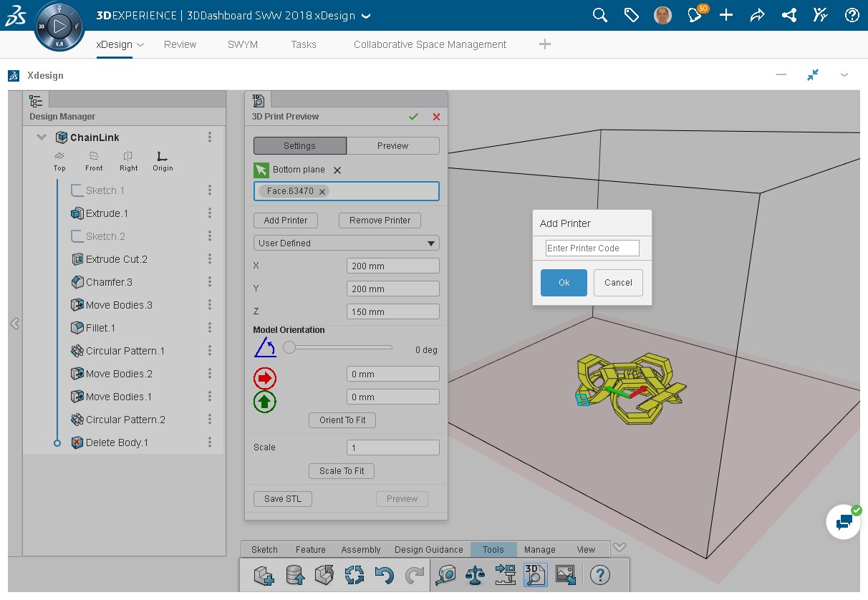Image resolution: width=868 pixels, height=600 pixels.
Task: Click the new component icon in bottom toolbar
Action: (x=264, y=574)
